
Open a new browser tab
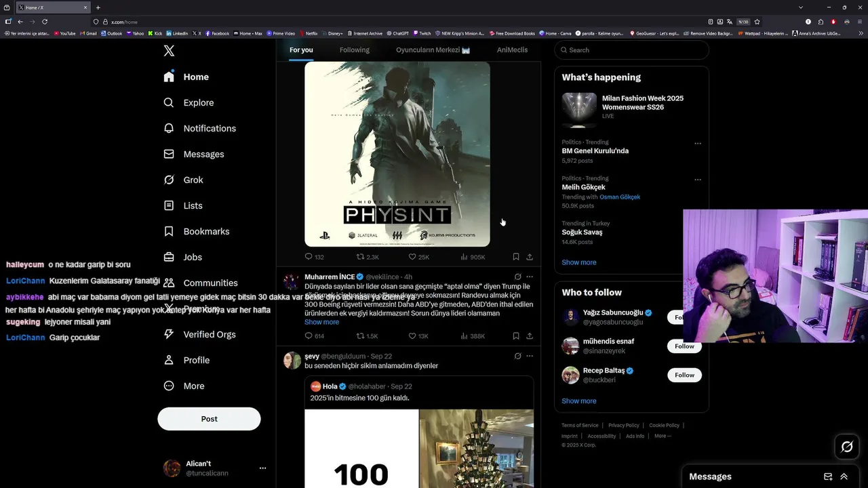pos(98,7)
